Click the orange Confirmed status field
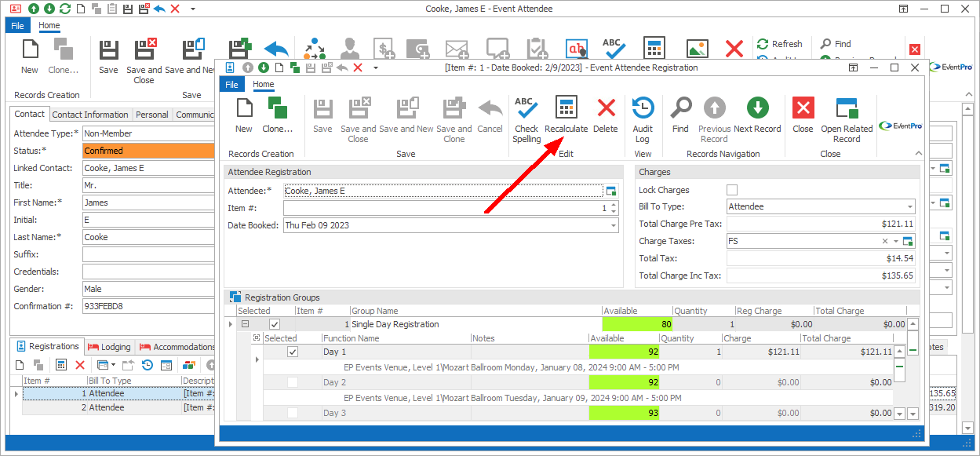 [148, 151]
